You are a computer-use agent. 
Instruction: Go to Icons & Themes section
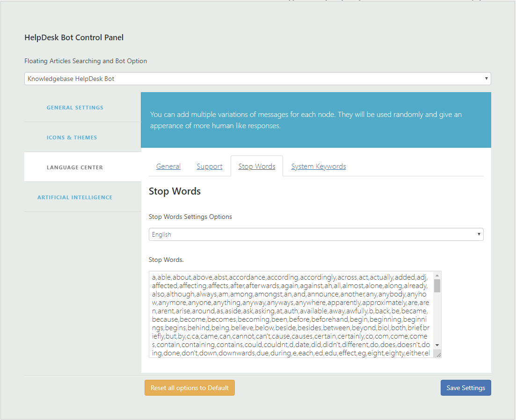72,138
